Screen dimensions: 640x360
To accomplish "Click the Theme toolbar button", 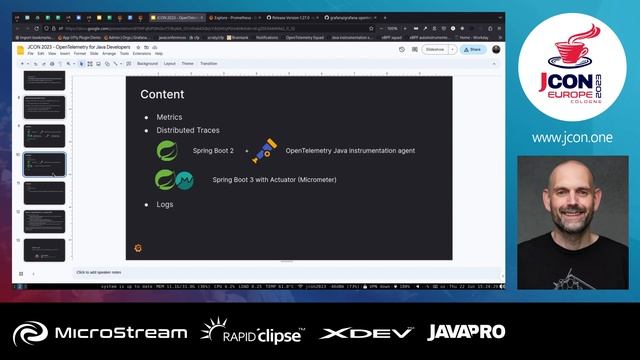I will 187,64.
